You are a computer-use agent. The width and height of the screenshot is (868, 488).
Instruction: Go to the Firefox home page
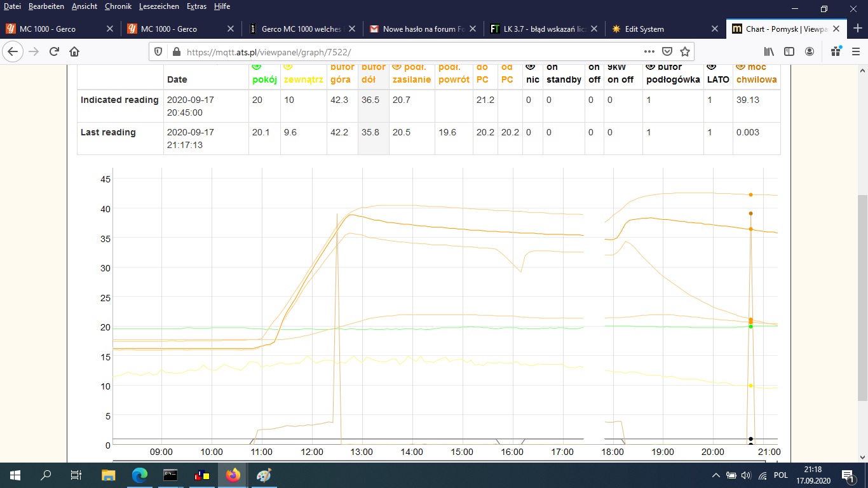click(x=74, y=51)
